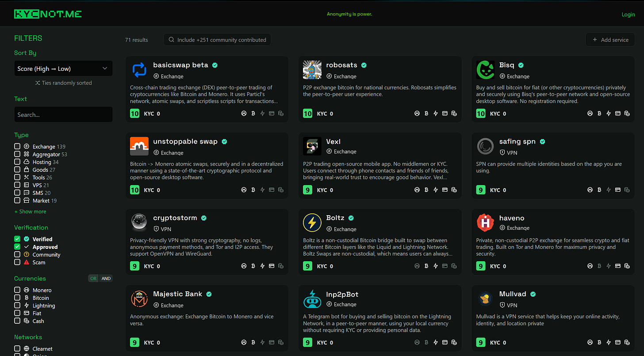Click the verified badge next to basicswap beta
The height and width of the screenshot is (356, 644).
[215, 65]
